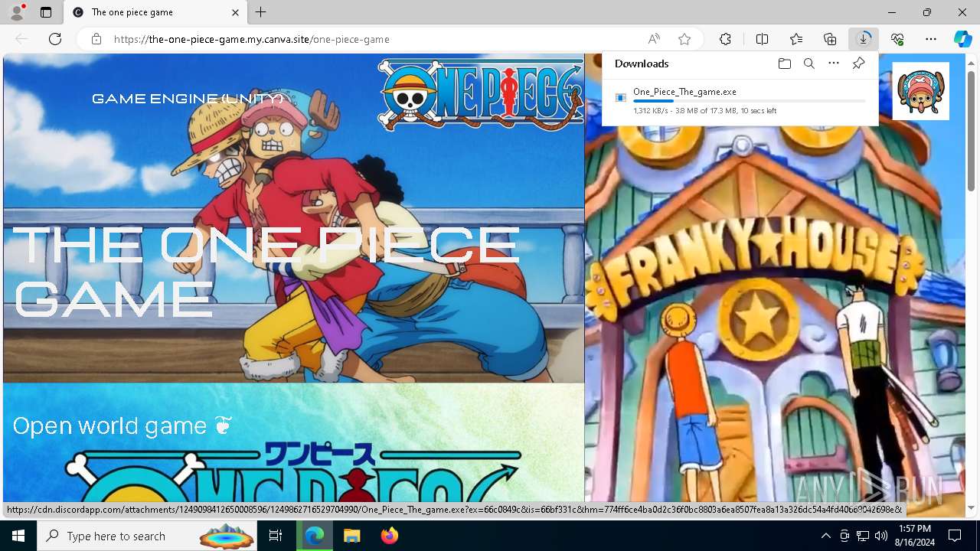Launch Firefox from the taskbar

point(389,536)
